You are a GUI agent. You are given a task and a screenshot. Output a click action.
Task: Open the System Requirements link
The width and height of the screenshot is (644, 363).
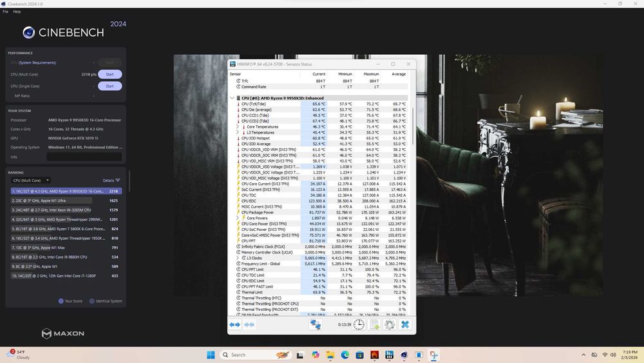pyautogui.click(x=37, y=63)
